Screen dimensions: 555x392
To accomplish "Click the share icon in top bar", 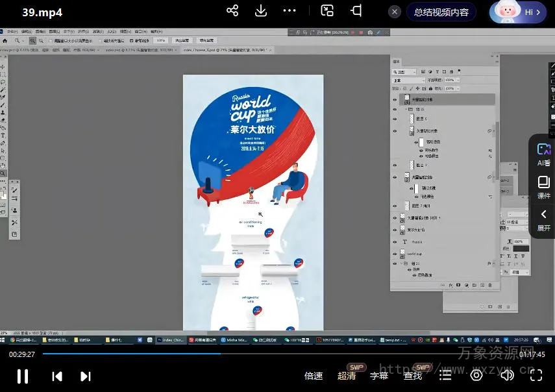I will pos(232,11).
